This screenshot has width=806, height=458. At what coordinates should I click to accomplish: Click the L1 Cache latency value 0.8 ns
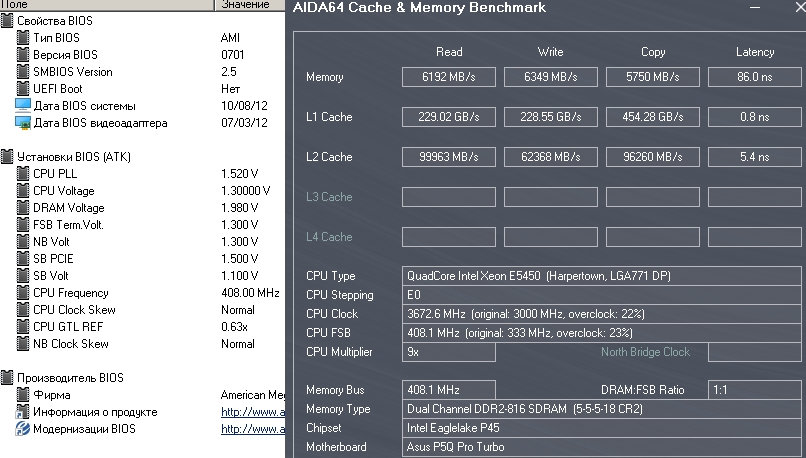click(x=755, y=117)
